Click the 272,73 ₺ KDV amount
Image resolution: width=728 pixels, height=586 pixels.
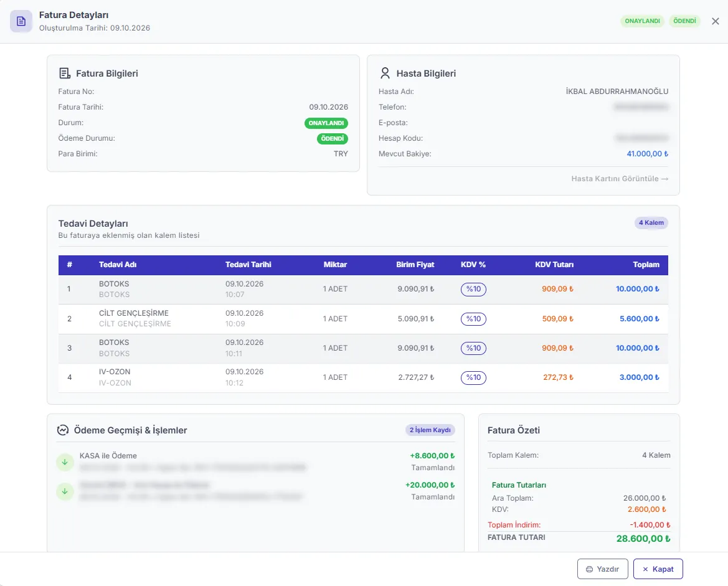click(x=558, y=377)
